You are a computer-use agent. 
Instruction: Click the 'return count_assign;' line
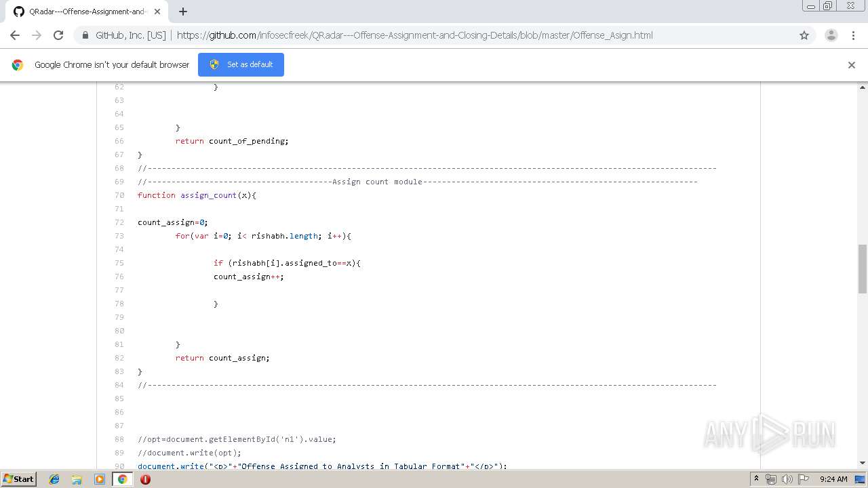click(222, 358)
